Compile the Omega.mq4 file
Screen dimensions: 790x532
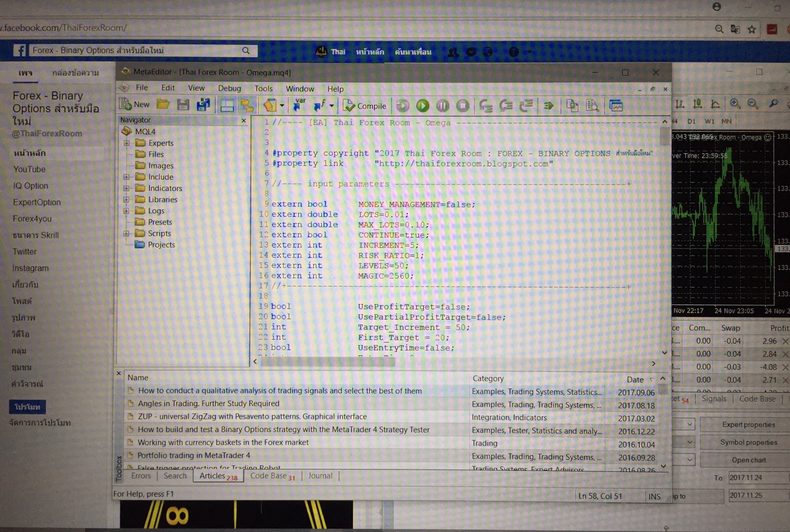pos(365,105)
